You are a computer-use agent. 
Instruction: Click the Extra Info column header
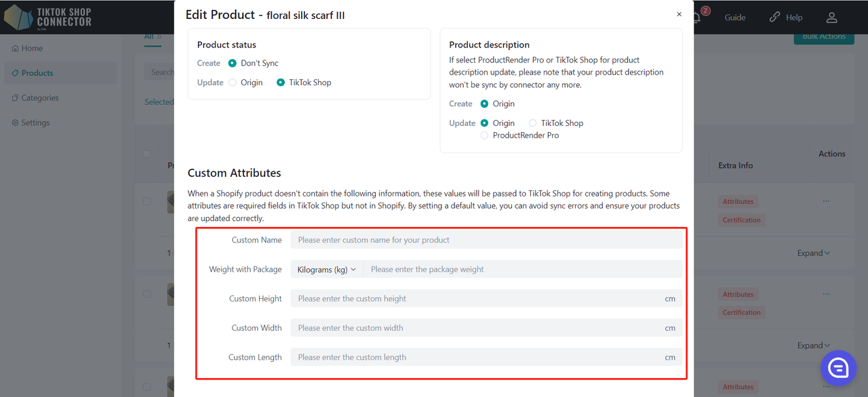(x=736, y=165)
